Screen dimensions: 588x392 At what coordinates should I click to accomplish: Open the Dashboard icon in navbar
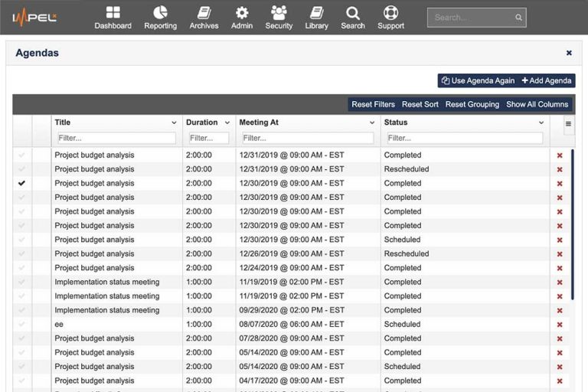tap(113, 12)
